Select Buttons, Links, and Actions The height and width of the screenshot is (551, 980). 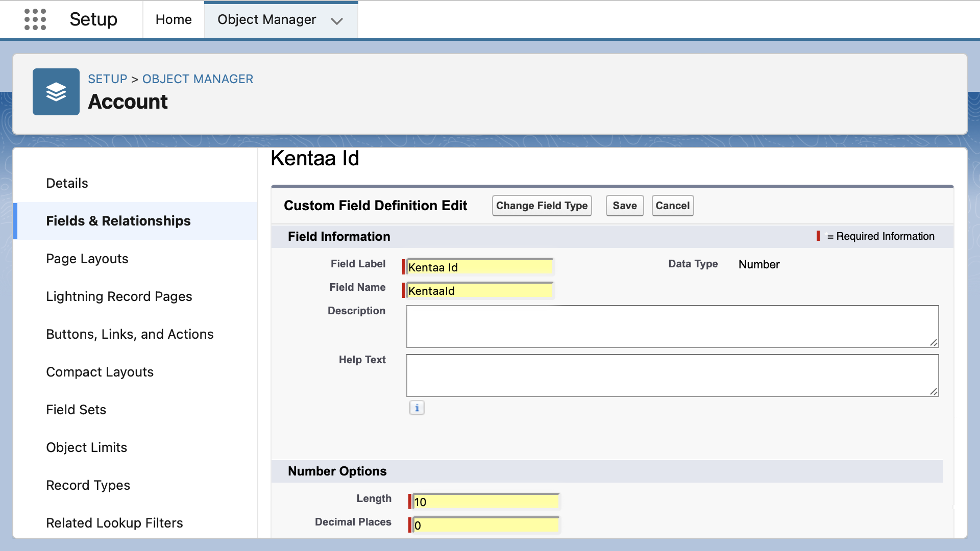130,334
